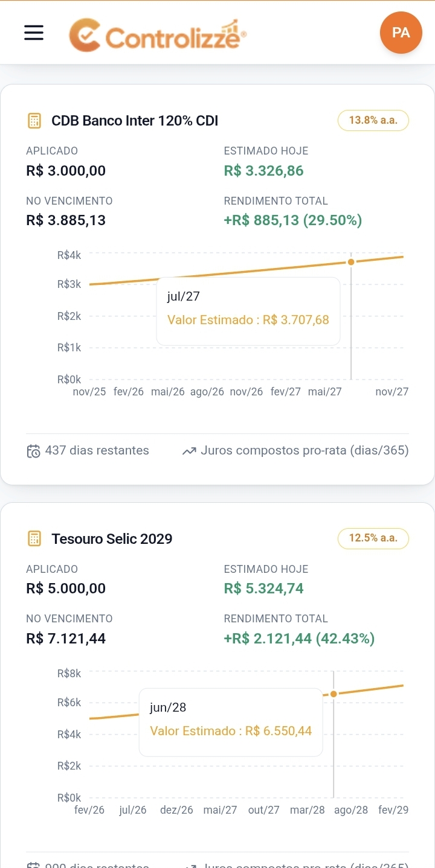
Task: Click nov/27 label on CDB chart axis
Action: click(392, 392)
